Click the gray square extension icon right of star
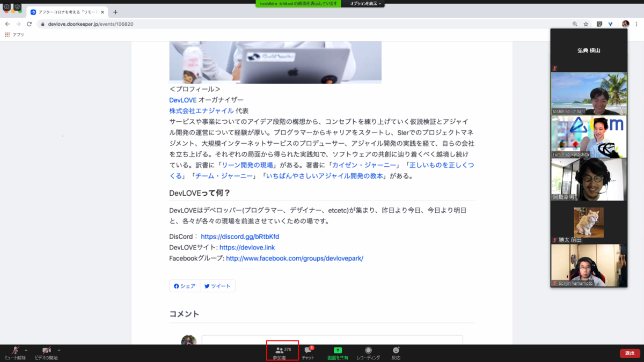Image resolution: width=644 pixels, height=362 pixels. 599,24
